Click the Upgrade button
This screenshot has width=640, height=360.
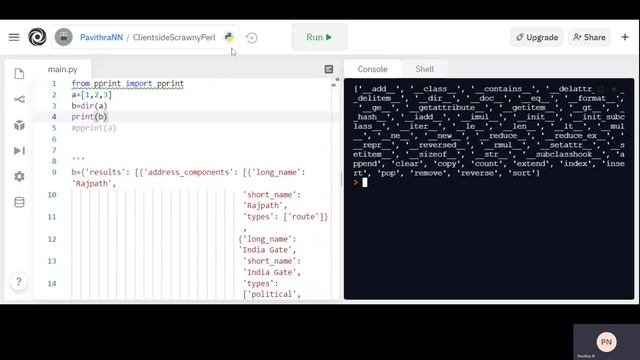point(537,38)
